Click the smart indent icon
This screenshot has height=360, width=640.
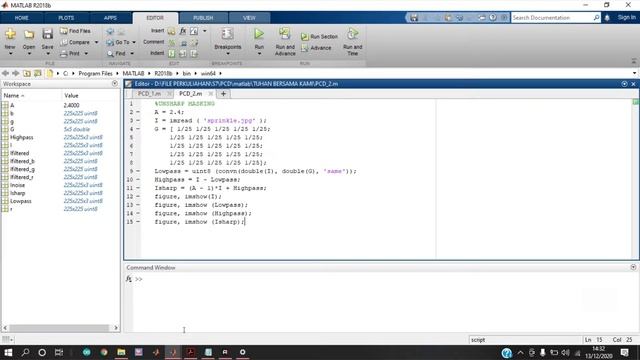pyautogui.click(x=172, y=53)
